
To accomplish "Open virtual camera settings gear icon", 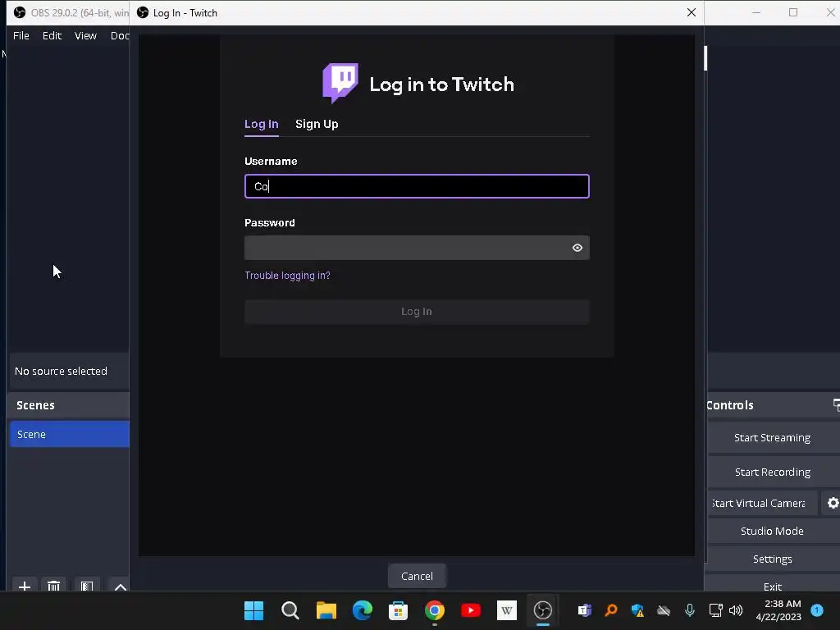I will click(x=833, y=503).
